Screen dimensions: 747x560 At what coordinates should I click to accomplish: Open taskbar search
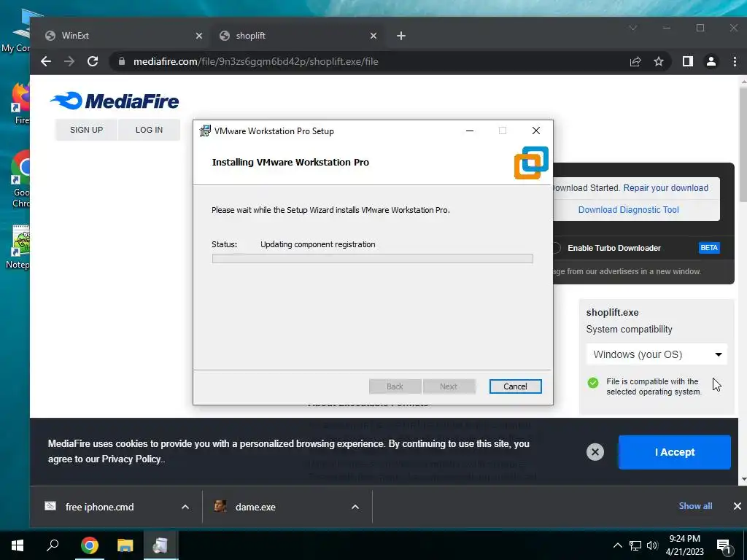pos(53,545)
